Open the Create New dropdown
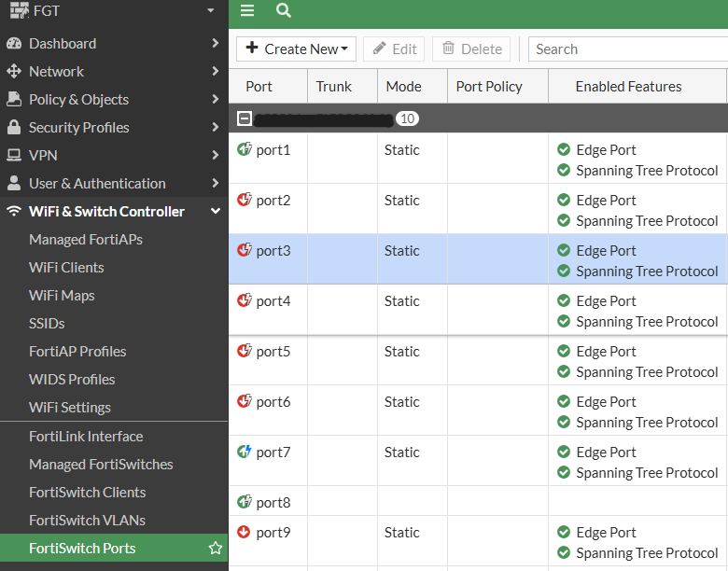This screenshot has height=571, width=728. pos(296,49)
